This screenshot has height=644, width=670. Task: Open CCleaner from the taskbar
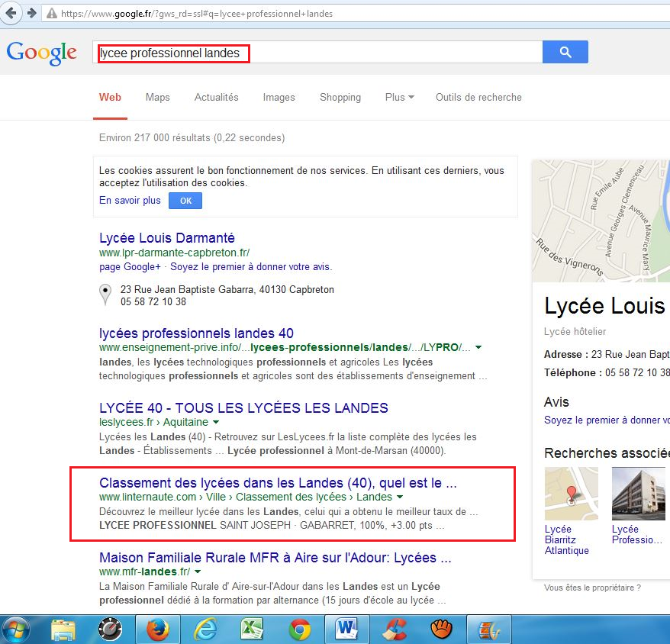click(x=395, y=630)
